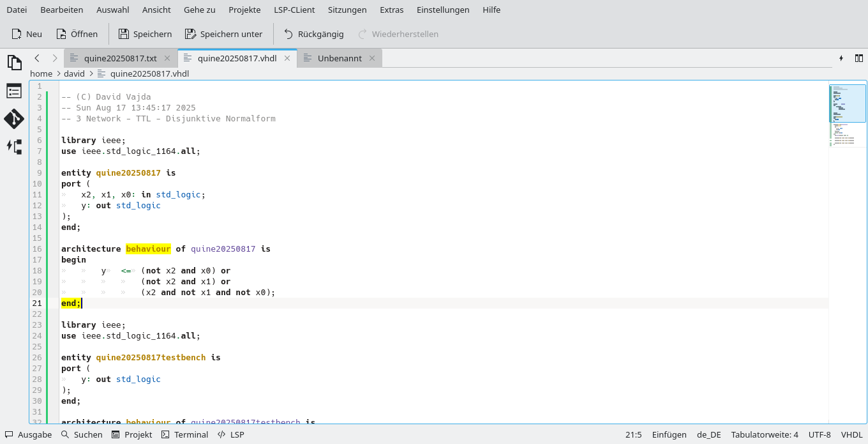This screenshot has width=868, height=444.
Task: Save the file with the Speichern button
Action: [x=145, y=34]
